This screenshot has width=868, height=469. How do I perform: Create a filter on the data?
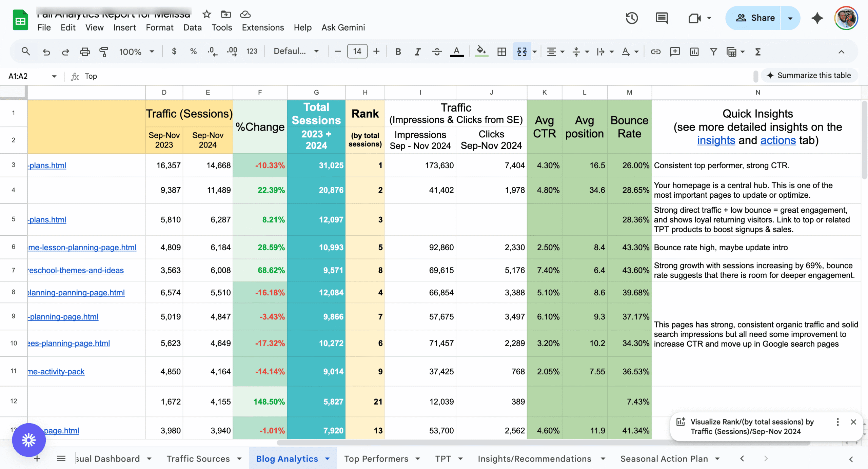tap(713, 52)
